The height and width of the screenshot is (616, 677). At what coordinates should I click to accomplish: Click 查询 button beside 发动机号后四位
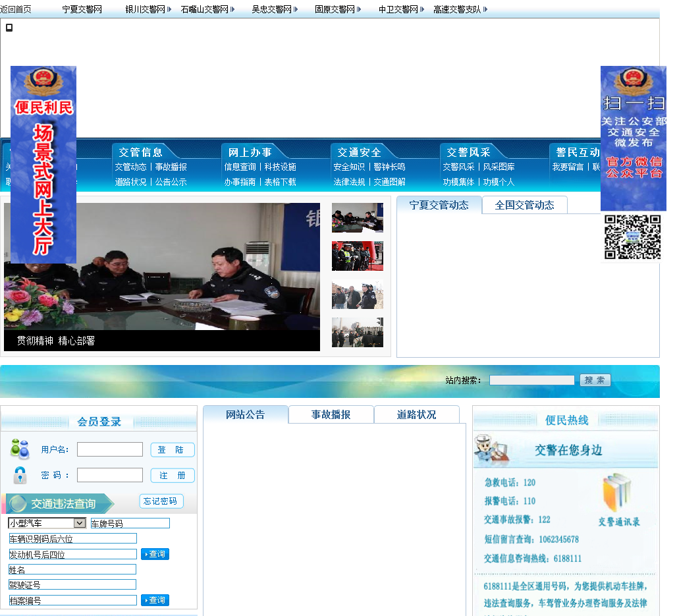155,554
